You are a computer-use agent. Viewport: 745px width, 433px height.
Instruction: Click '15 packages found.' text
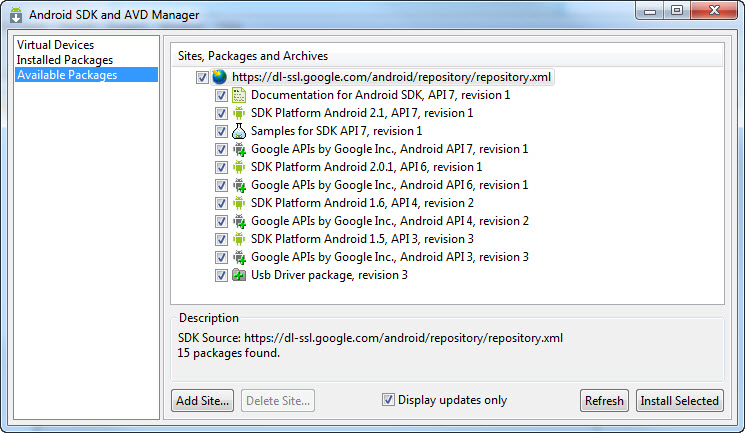pos(229,353)
